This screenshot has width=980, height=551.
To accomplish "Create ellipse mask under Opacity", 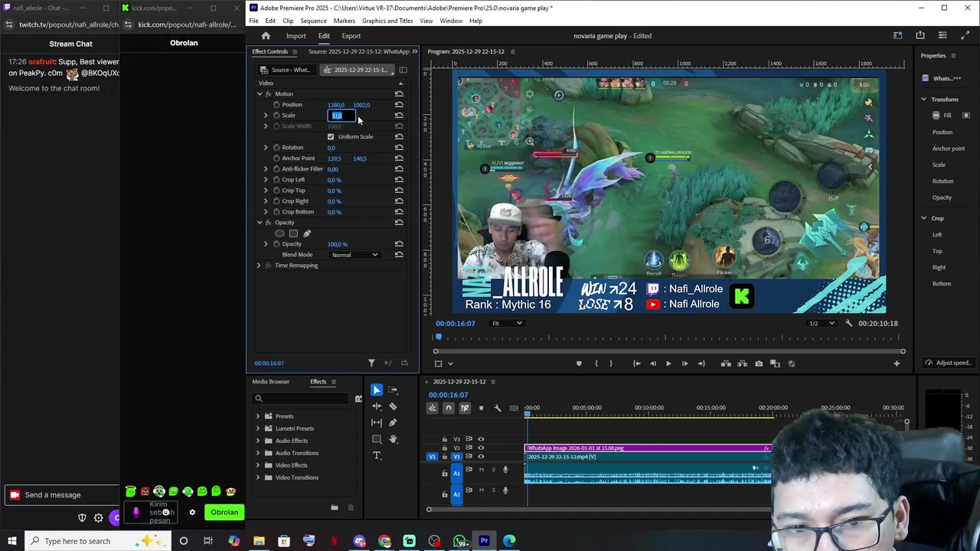I will pyautogui.click(x=279, y=233).
